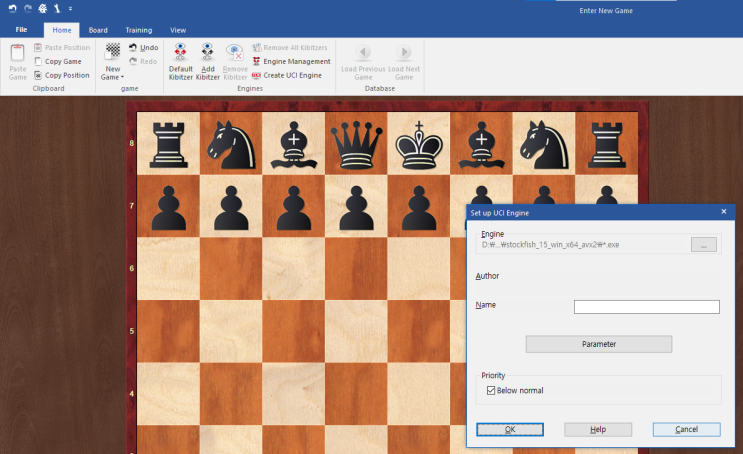Select the black pawn on e7

coord(418,206)
